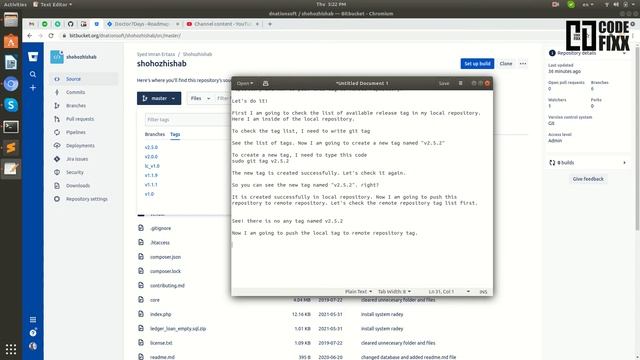Select tag v1.1.9

click(151, 175)
